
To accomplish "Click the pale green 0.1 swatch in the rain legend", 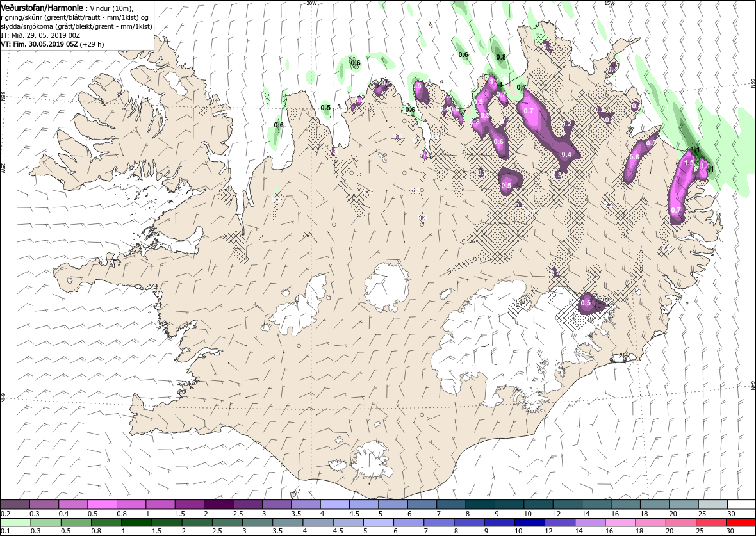I will click(15, 523).
